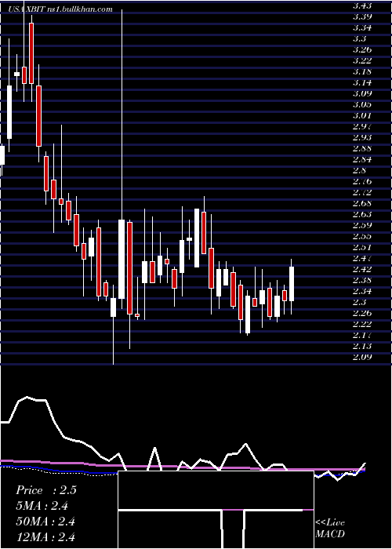Click the "50MA : 2.4" value
This screenshot has height=549, width=392.
point(45,522)
